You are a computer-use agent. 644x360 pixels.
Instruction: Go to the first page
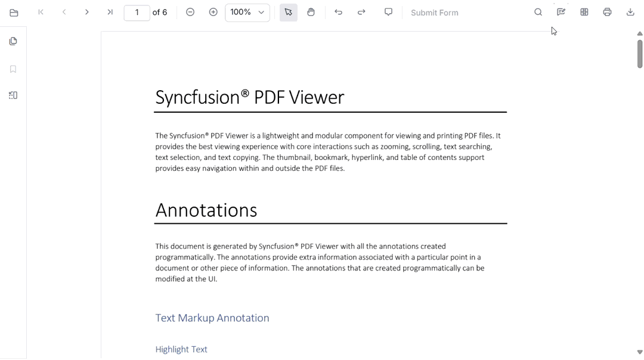pos(41,13)
